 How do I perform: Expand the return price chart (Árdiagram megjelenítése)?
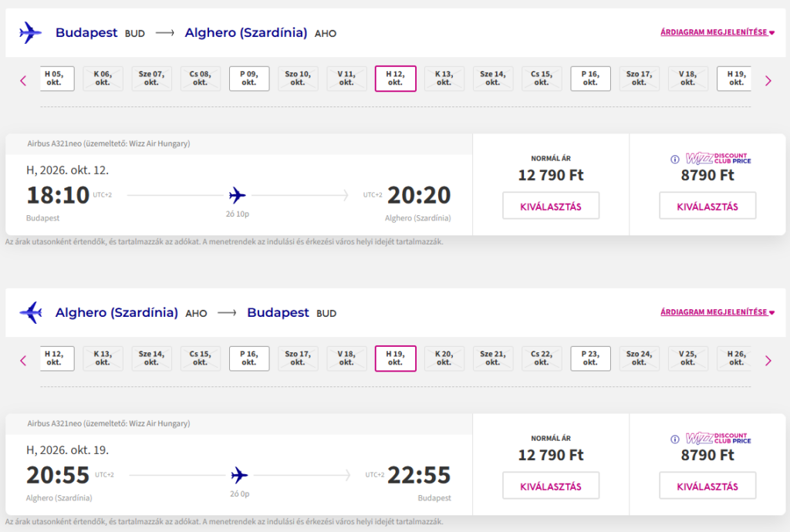pos(717,312)
